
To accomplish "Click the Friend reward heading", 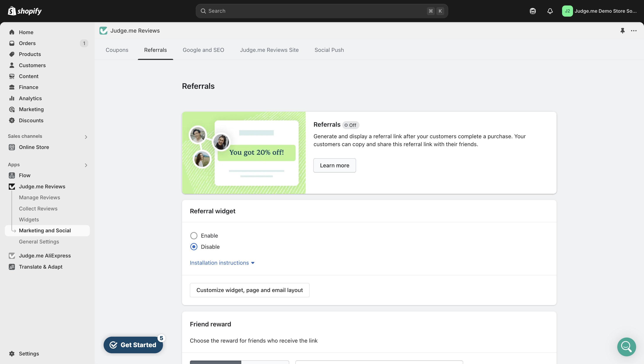I will tap(210, 324).
